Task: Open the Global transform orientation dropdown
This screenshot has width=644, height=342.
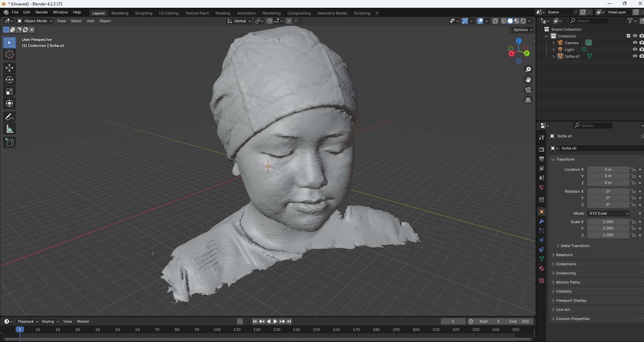Action: (x=239, y=21)
